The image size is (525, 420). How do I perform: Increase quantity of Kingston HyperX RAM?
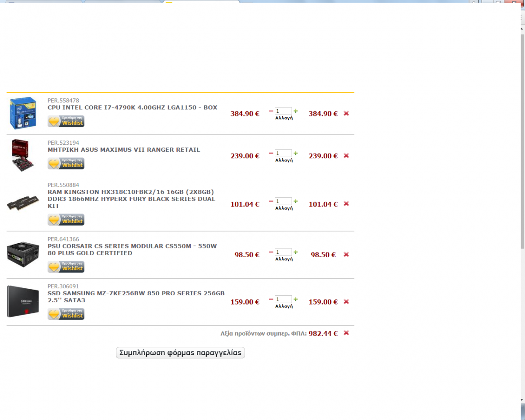pos(296,201)
